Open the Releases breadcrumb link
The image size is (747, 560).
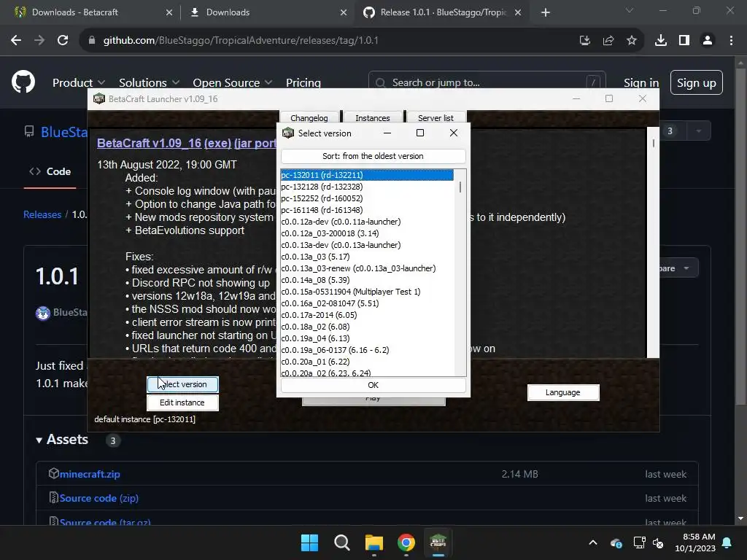pyautogui.click(x=42, y=214)
